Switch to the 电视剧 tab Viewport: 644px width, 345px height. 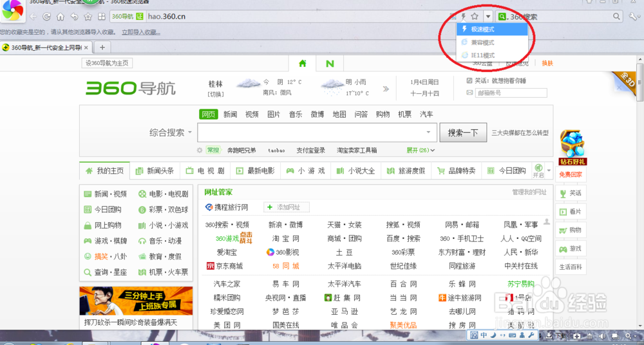tap(205, 171)
